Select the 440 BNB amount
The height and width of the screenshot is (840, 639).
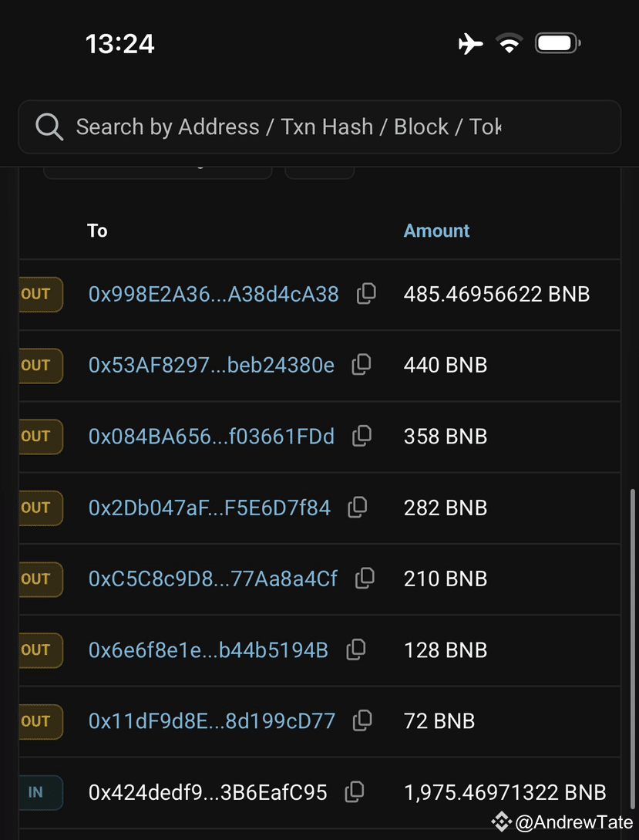(x=446, y=366)
